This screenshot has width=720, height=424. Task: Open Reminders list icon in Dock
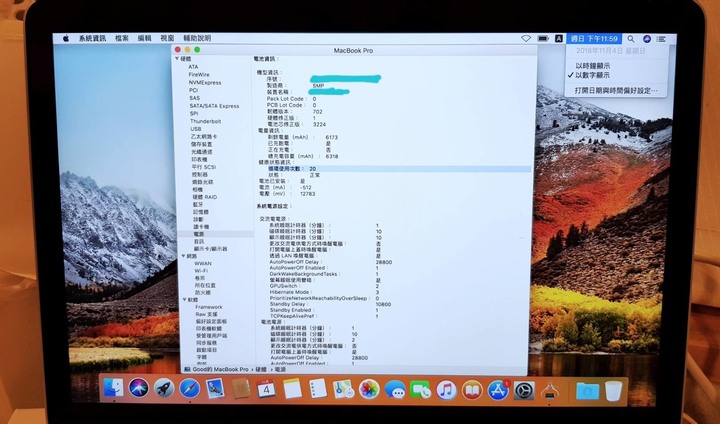click(318, 390)
